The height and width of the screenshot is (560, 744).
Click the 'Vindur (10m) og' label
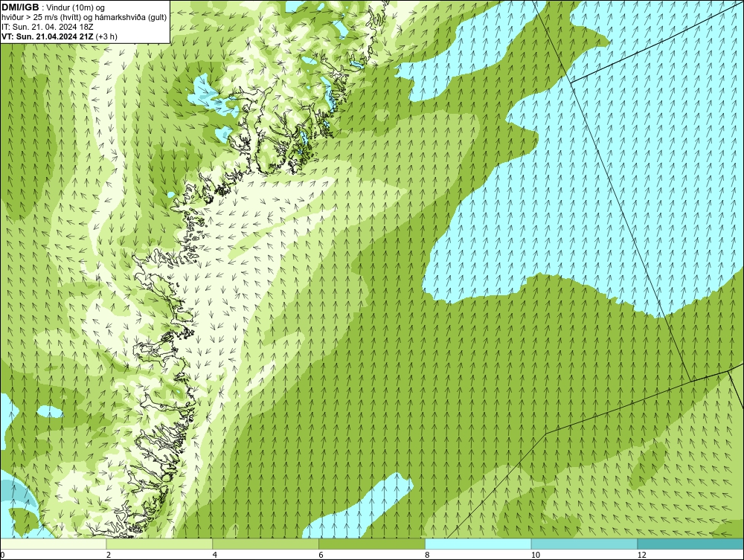point(74,7)
